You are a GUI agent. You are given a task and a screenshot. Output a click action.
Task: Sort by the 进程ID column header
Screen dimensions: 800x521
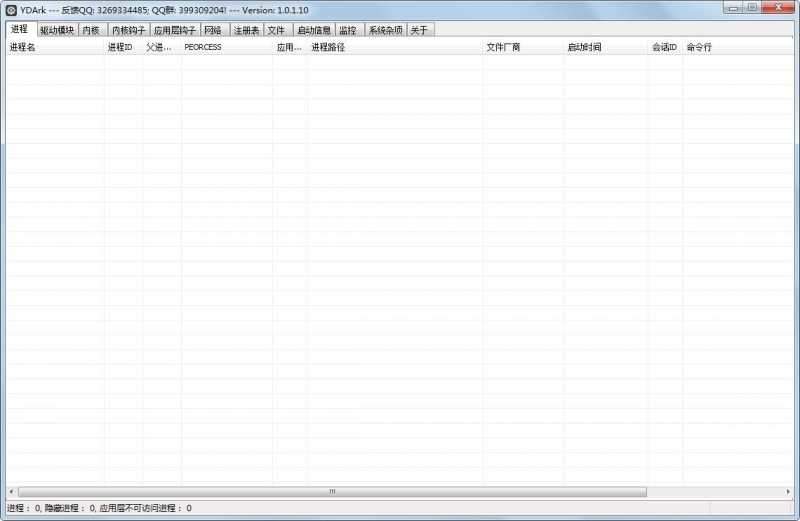(122, 47)
